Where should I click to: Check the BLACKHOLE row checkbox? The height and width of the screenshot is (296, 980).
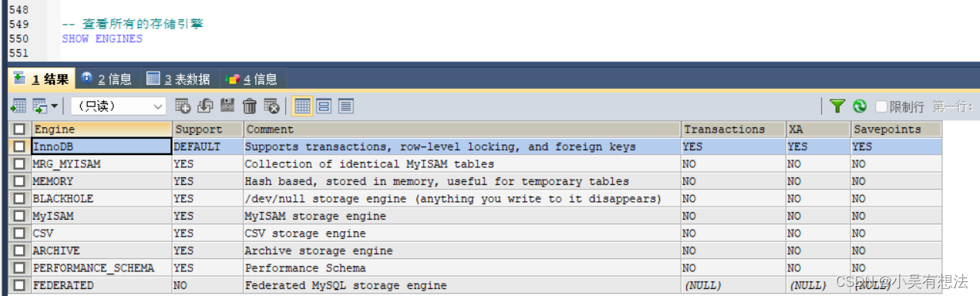(19, 199)
